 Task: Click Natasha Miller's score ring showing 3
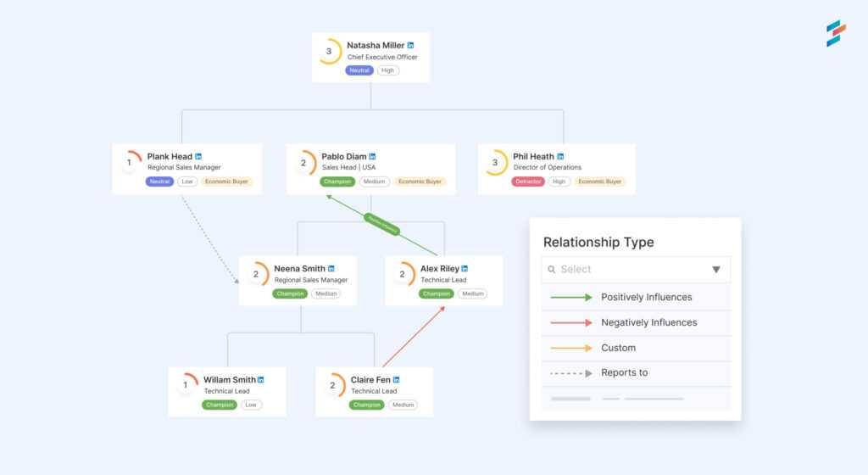tap(329, 52)
